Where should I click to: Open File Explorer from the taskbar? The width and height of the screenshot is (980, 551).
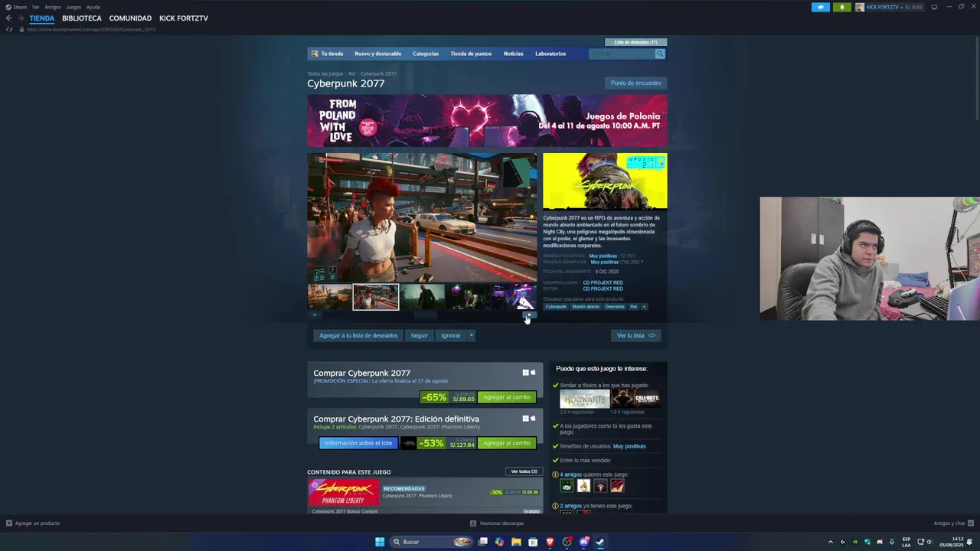pyautogui.click(x=516, y=542)
